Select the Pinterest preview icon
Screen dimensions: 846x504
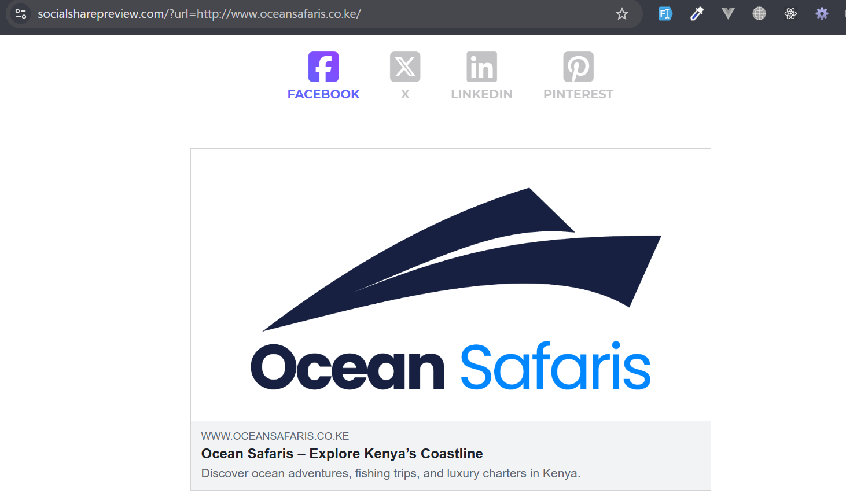579,67
